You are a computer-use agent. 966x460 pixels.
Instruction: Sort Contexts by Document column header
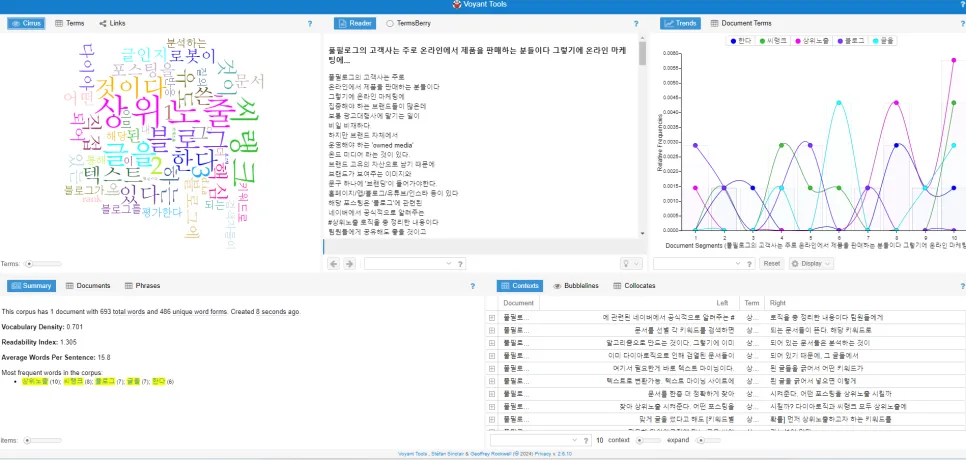(518, 303)
